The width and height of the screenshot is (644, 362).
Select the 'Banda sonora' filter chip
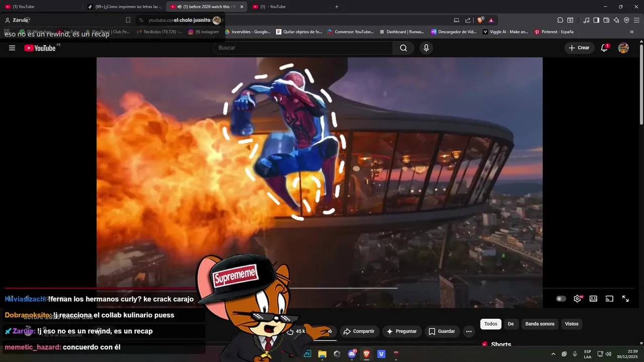pos(540,324)
